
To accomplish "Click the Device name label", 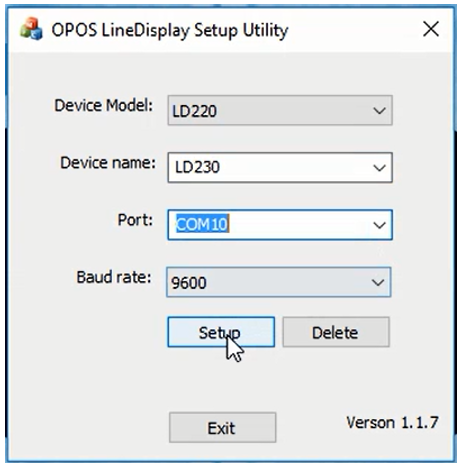I will [x=108, y=163].
